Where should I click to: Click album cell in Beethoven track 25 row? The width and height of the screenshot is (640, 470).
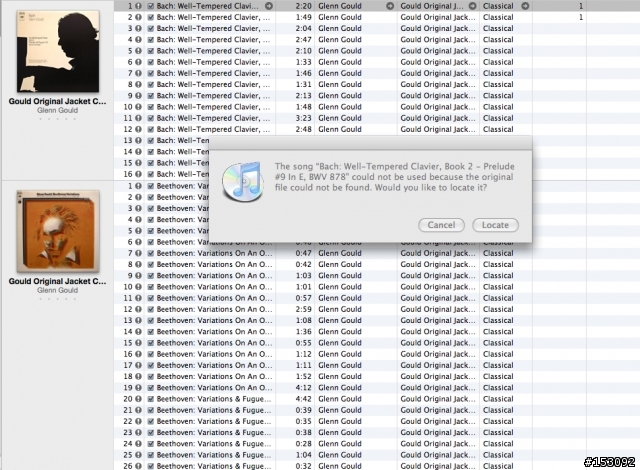[438, 455]
